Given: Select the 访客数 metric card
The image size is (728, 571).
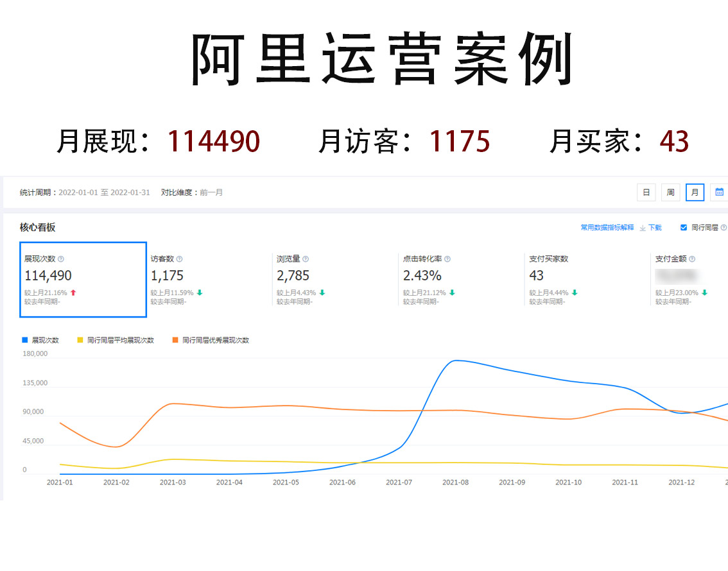Looking at the screenshot, I should 209,280.
